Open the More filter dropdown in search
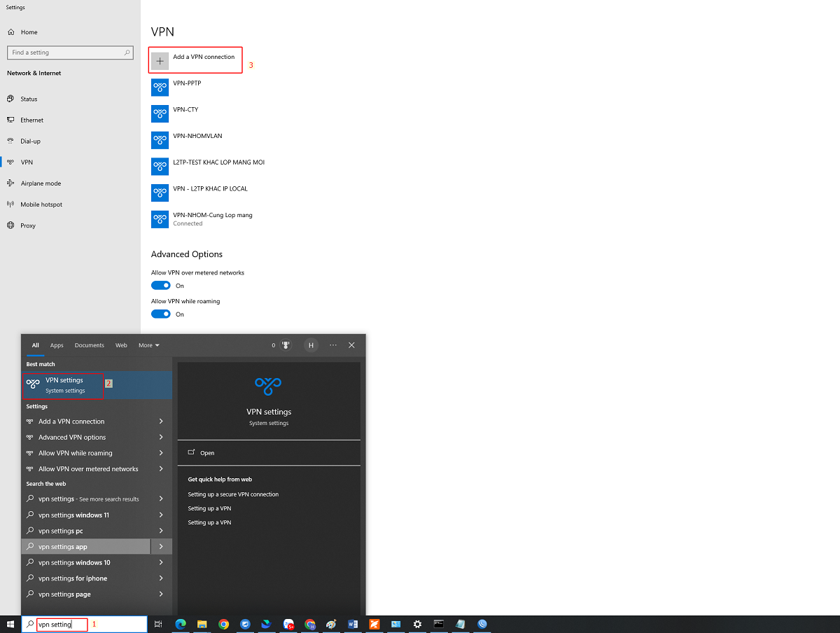Image resolution: width=840 pixels, height=633 pixels. (147, 345)
